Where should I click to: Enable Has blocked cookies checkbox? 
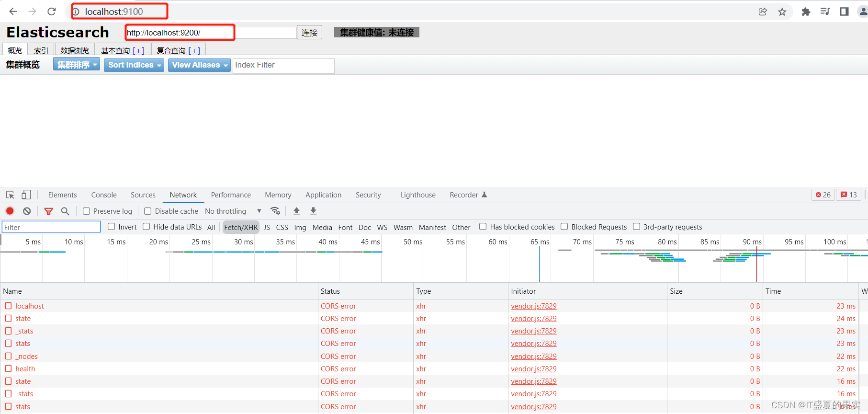coord(483,227)
